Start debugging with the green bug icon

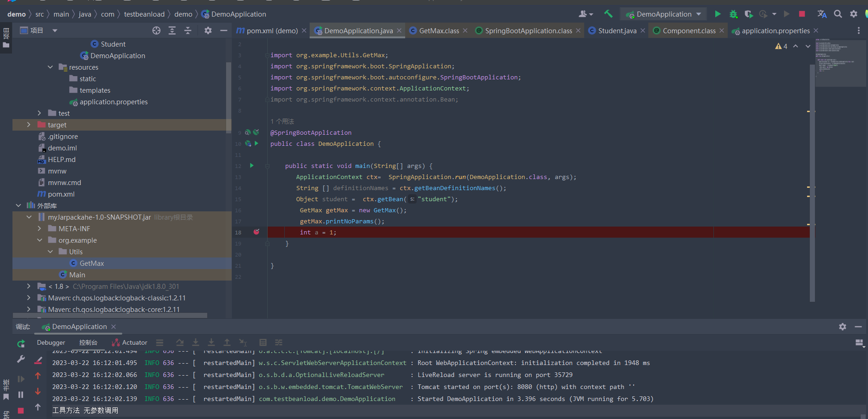click(x=733, y=14)
